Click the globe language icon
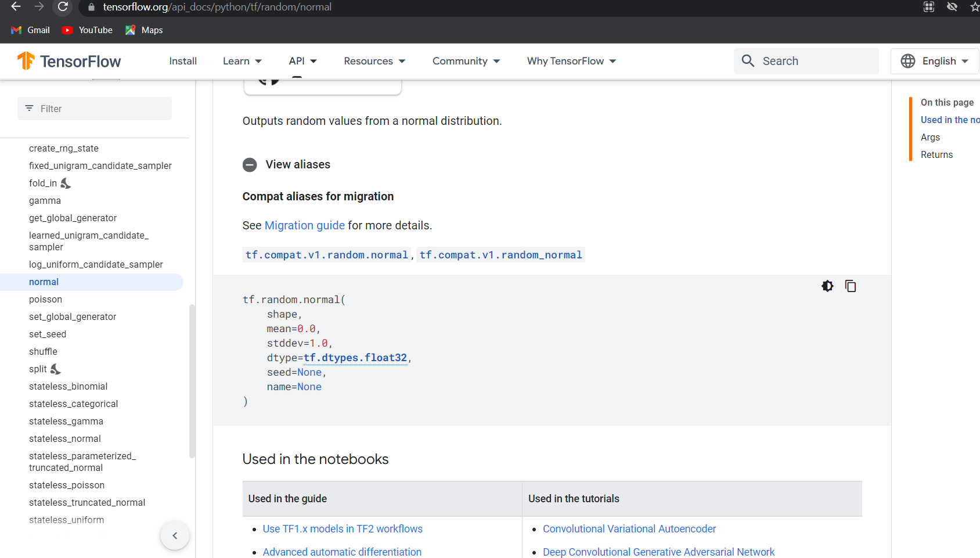 908,61
